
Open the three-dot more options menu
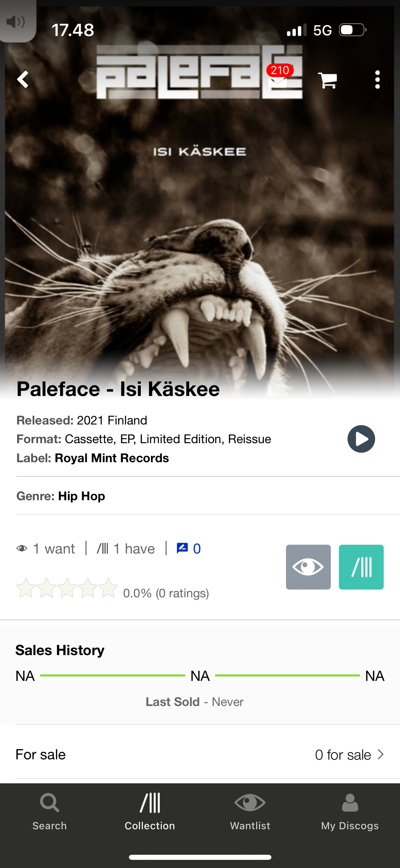click(x=377, y=80)
